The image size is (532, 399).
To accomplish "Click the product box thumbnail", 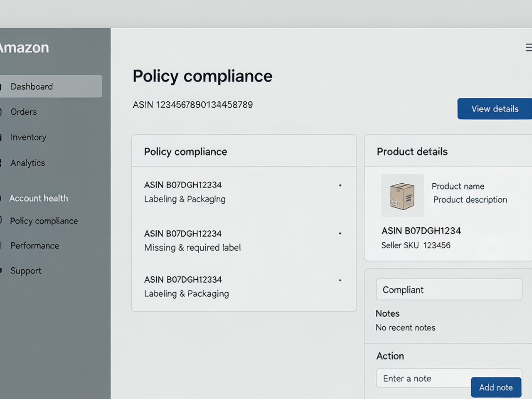I will [x=402, y=196].
